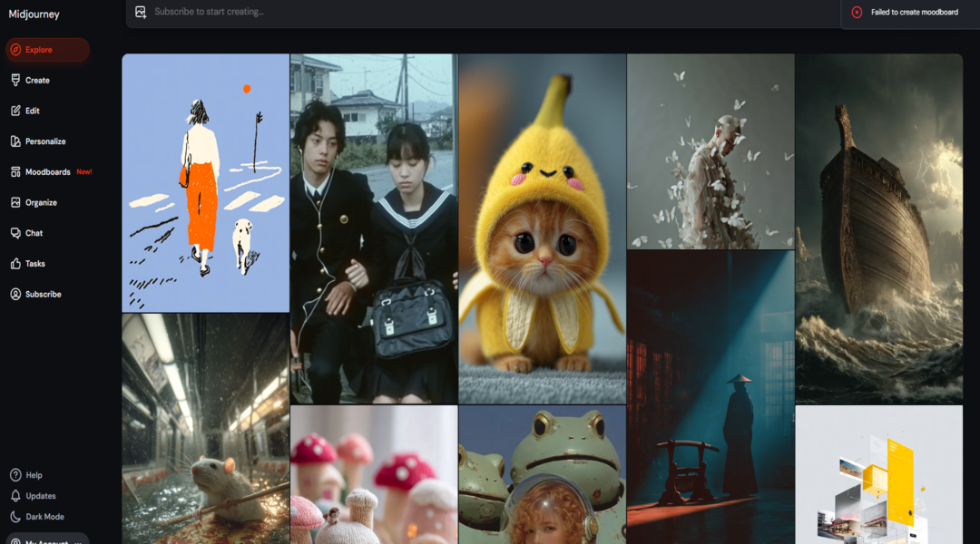
Task: Click the Explore compass icon
Action: point(15,49)
